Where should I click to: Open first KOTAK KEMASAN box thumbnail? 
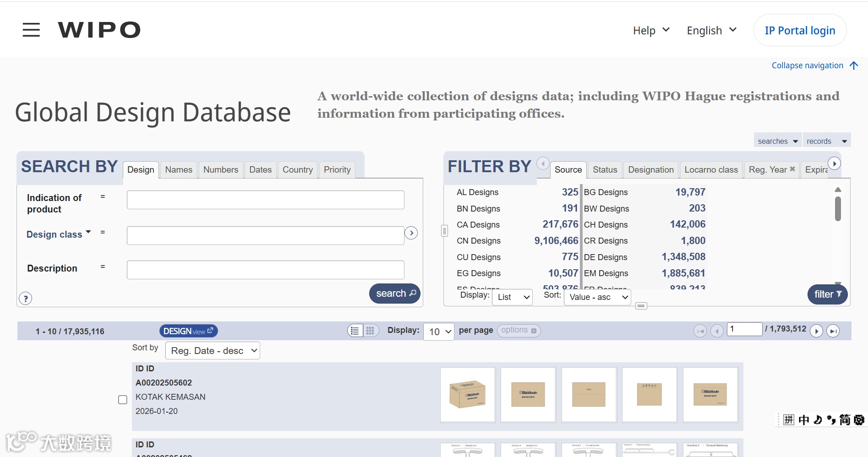pyautogui.click(x=468, y=395)
